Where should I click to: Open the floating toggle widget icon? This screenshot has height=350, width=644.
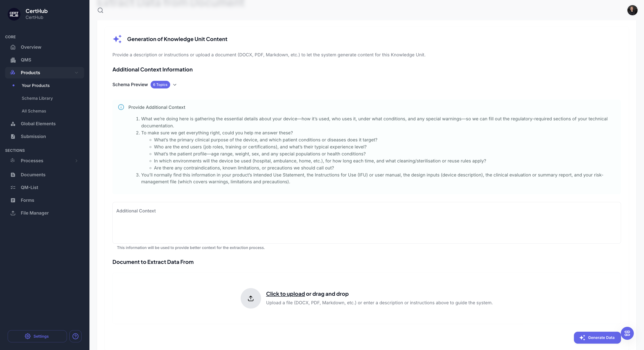627,333
